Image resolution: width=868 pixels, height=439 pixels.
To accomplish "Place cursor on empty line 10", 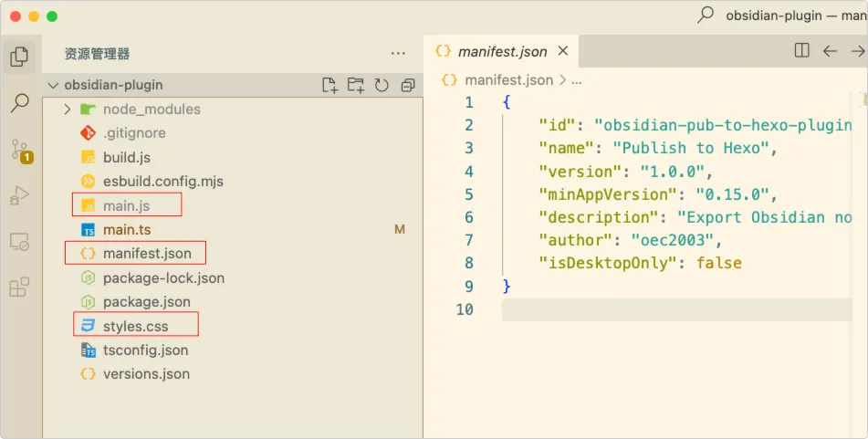I will [x=676, y=309].
